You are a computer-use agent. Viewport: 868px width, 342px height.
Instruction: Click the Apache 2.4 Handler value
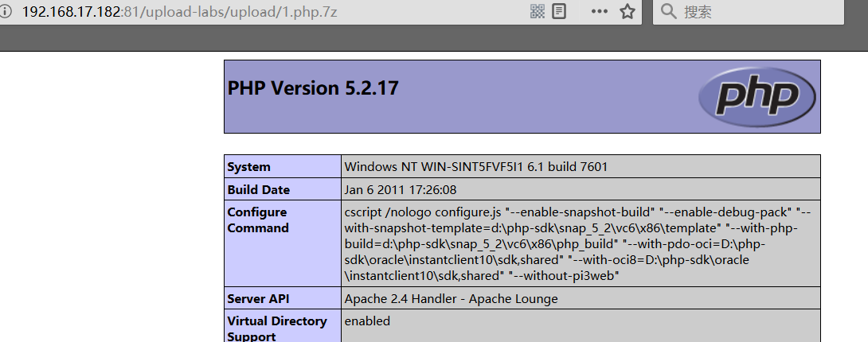451,299
